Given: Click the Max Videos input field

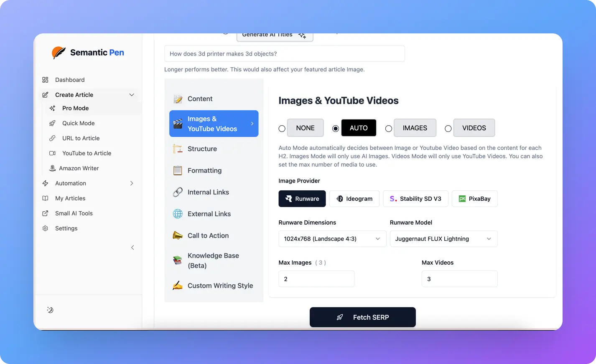Looking at the screenshot, I should (459, 279).
